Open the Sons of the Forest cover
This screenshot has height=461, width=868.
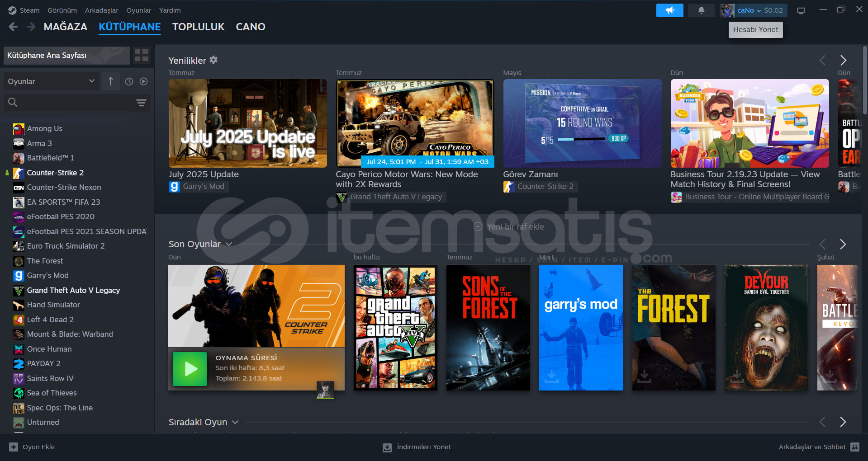pos(488,328)
